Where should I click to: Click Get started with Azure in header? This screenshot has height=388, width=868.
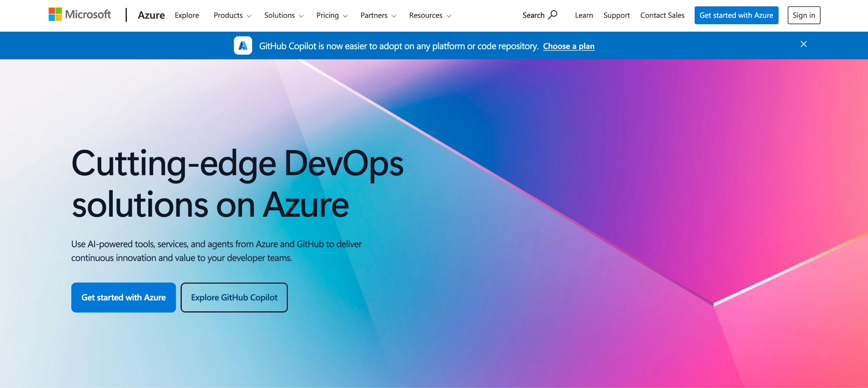point(737,15)
